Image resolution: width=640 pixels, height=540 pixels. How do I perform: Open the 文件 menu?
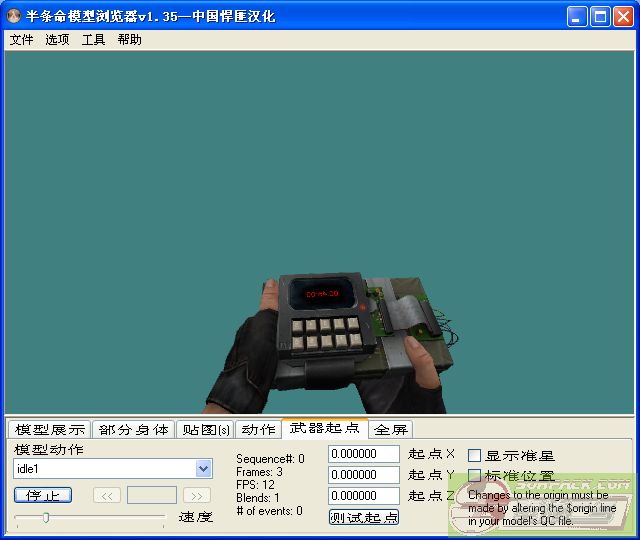point(21,40)
